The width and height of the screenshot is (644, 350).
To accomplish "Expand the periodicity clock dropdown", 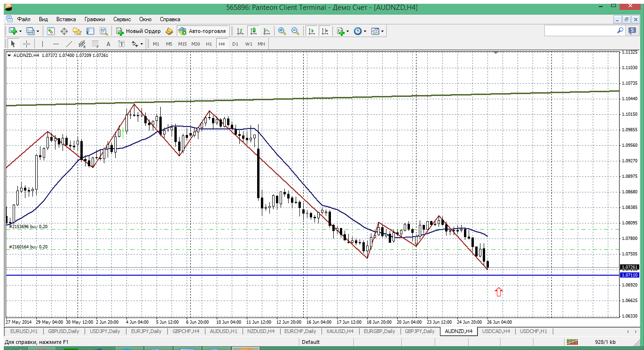I will [x=360, y=31].
